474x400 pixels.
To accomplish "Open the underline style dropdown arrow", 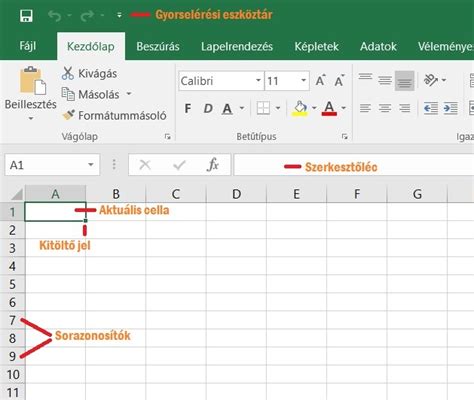I will pyautogui.click(x=242, y=108).
